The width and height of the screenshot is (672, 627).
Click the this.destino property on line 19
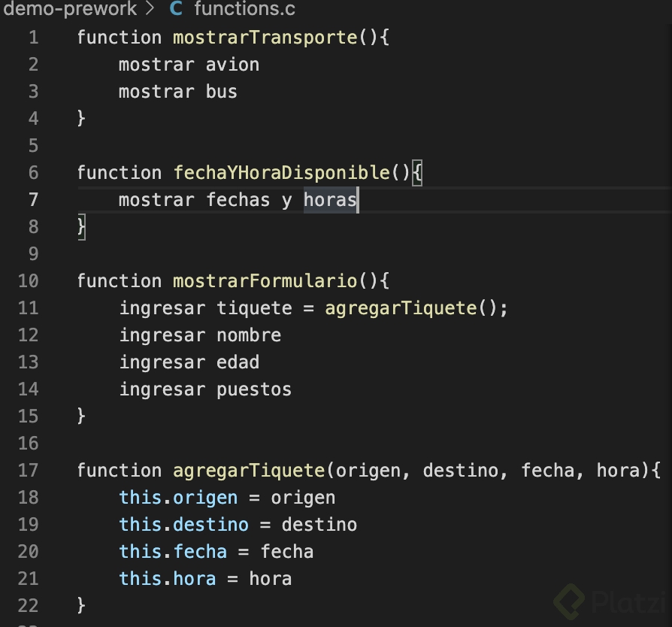coord(210,525)
